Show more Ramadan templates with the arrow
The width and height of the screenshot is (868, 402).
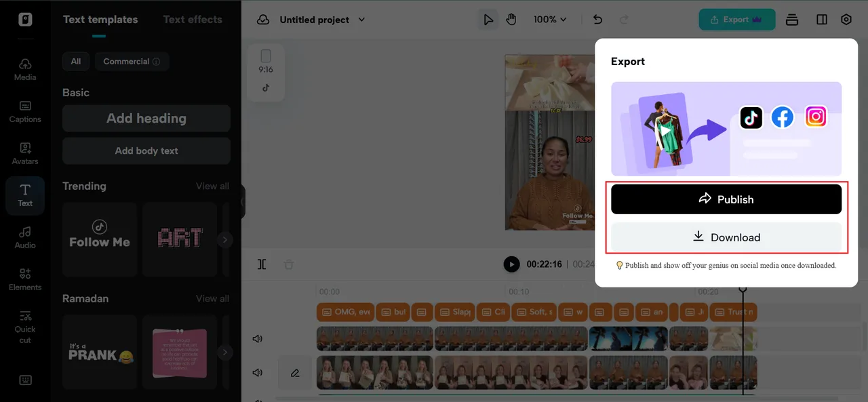coord(225,352)
